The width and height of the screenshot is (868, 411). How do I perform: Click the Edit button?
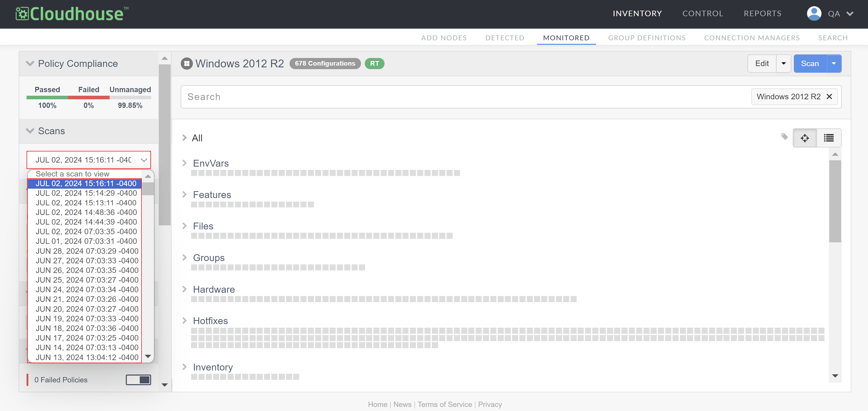[x=762, y=63]
